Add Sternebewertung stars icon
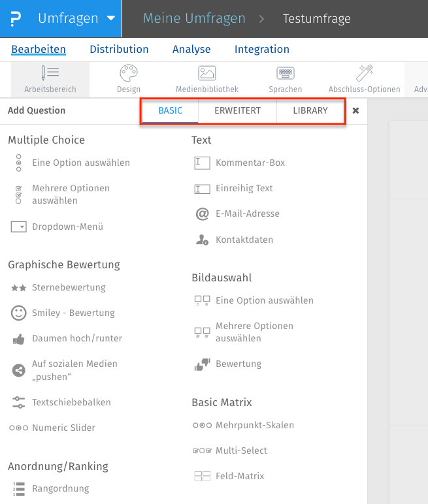428x504 pixels. point(19,288)
